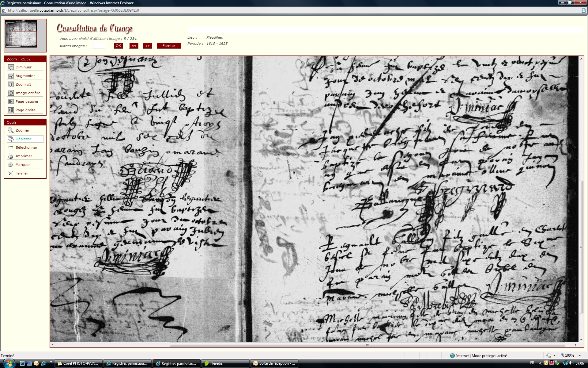Viewport: 588px width, 368px height.
Task: Choose the Sélectionner tool
Action: (11, 148)
